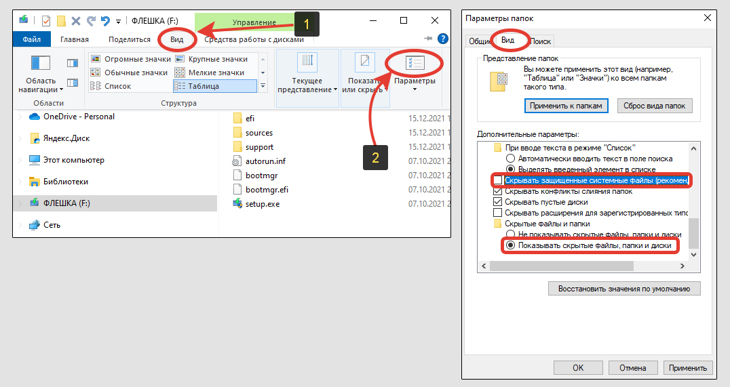Check 'Скрывать расширения для зарегистрированных типов' checkbox
The width and height of the screenshot is (730, 387).
[498, 213]
